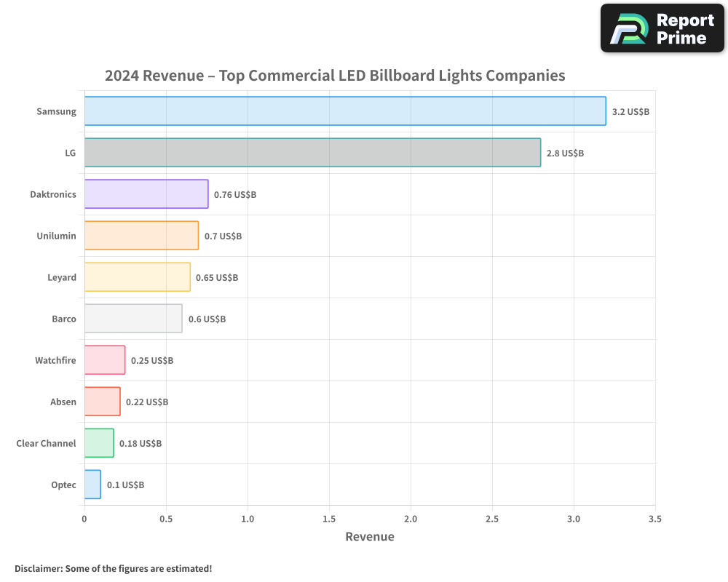Select the Revenue axis title
This screenshot has height=582, width=728.
(x=370, y=536)
